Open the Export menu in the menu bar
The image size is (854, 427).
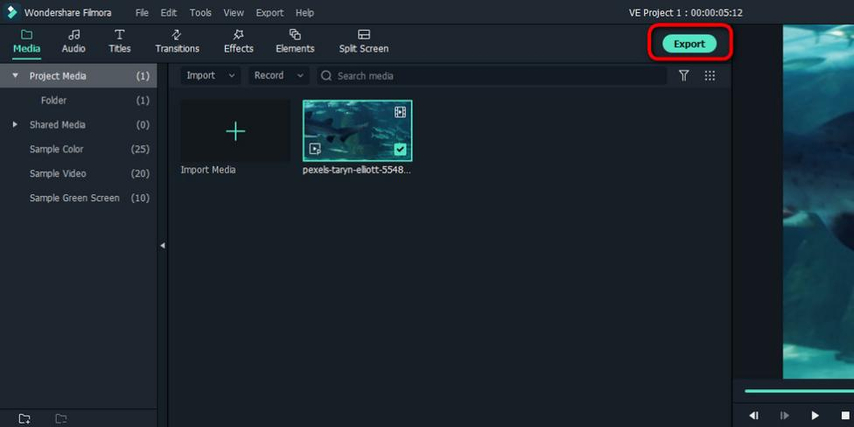point(270,13)
